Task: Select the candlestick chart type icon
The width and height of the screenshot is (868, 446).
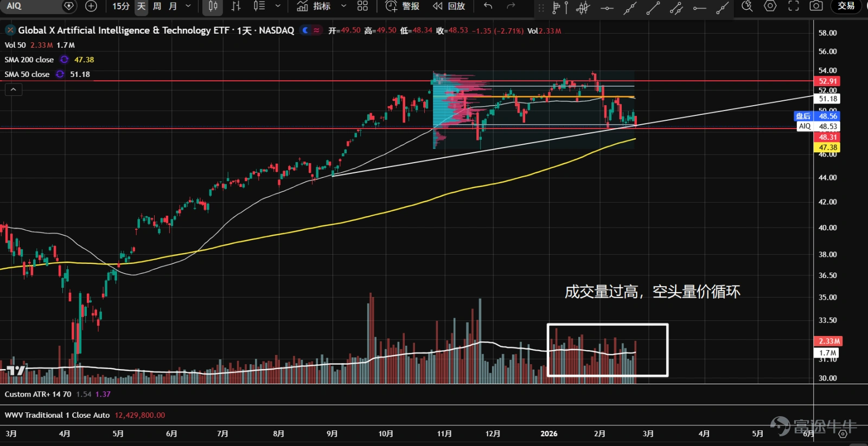Action: click(213, 6)
